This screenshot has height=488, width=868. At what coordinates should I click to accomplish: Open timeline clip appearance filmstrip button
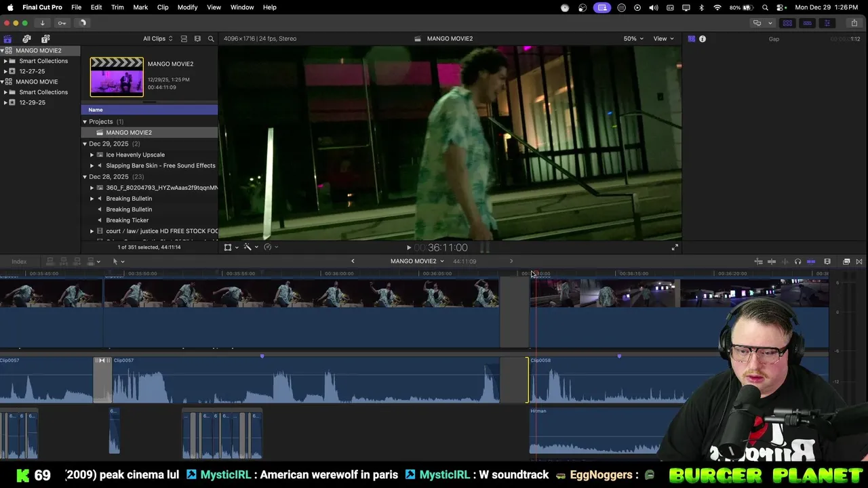point(827,262)
